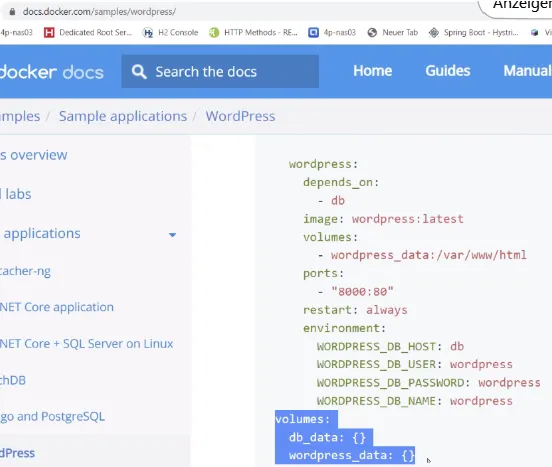Click the 'ports:' code line

tap(323, 273)
